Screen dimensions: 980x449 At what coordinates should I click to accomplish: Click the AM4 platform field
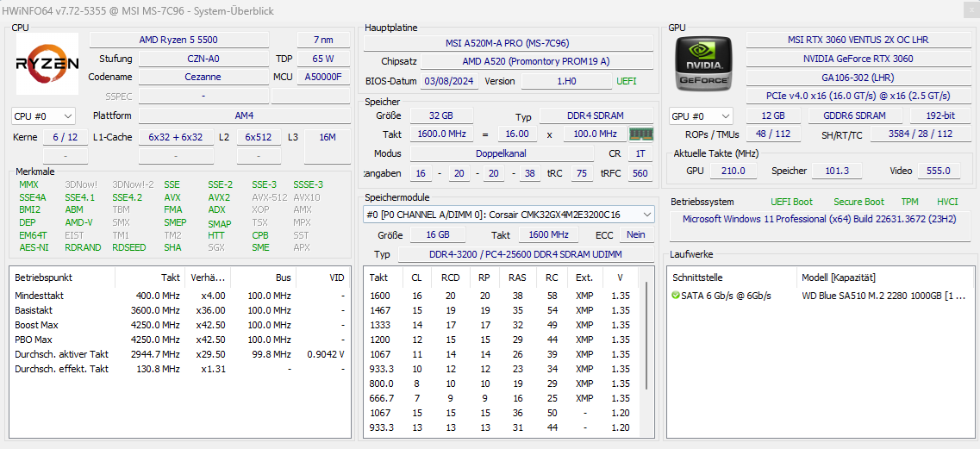pyautogui.click(x=245, y=115)
